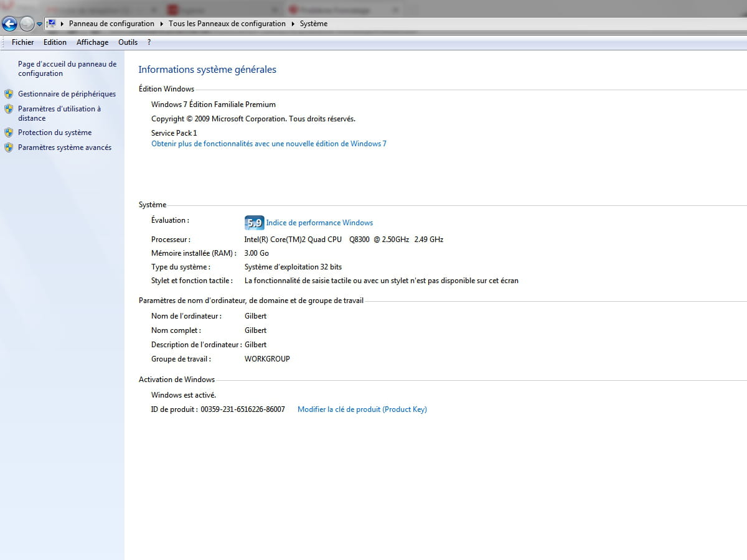
Task: Click shield icon beside Paramètres d'utilisation à distance
Action: point(9,109)
